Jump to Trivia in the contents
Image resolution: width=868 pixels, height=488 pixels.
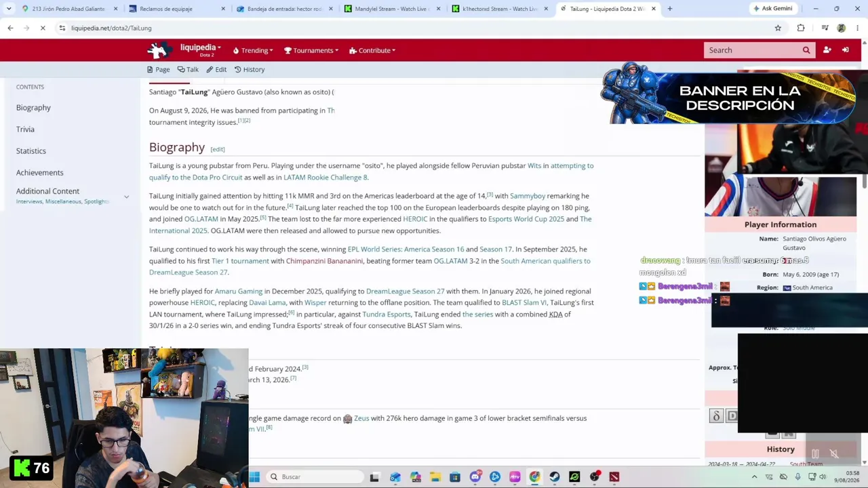(25, 129)
